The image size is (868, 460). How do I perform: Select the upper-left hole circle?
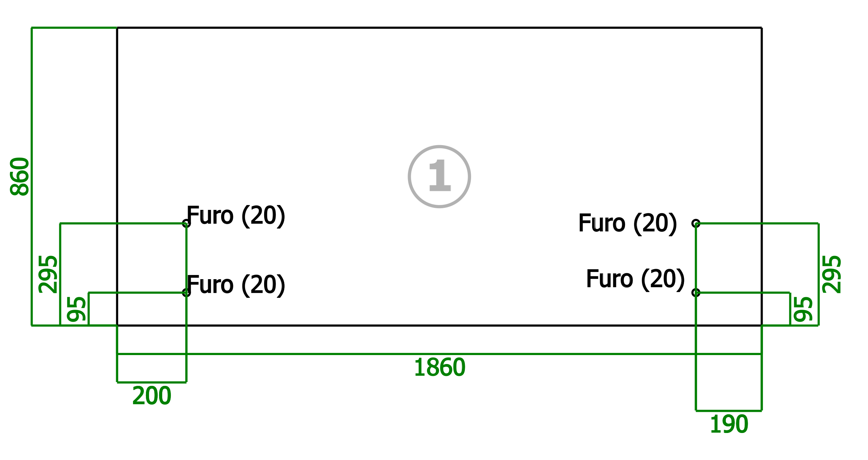[x=186, y=223]
